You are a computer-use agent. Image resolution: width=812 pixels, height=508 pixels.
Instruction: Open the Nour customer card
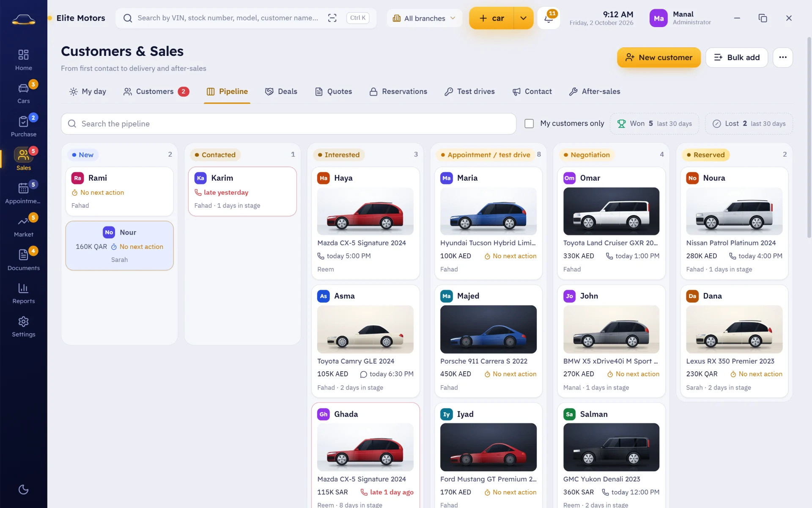[119, 246]
